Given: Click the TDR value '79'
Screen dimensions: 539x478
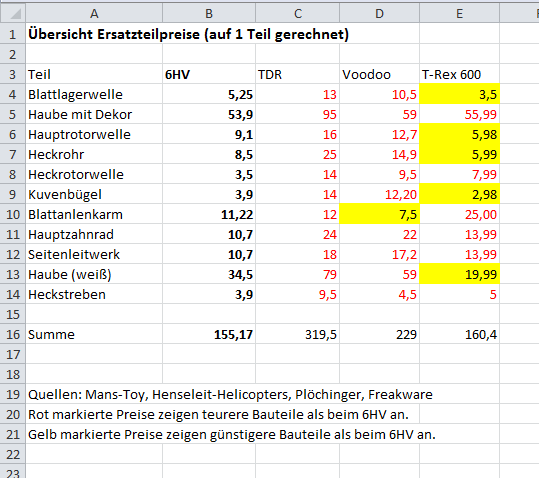Looking at the screenshot, I should 297,274.
